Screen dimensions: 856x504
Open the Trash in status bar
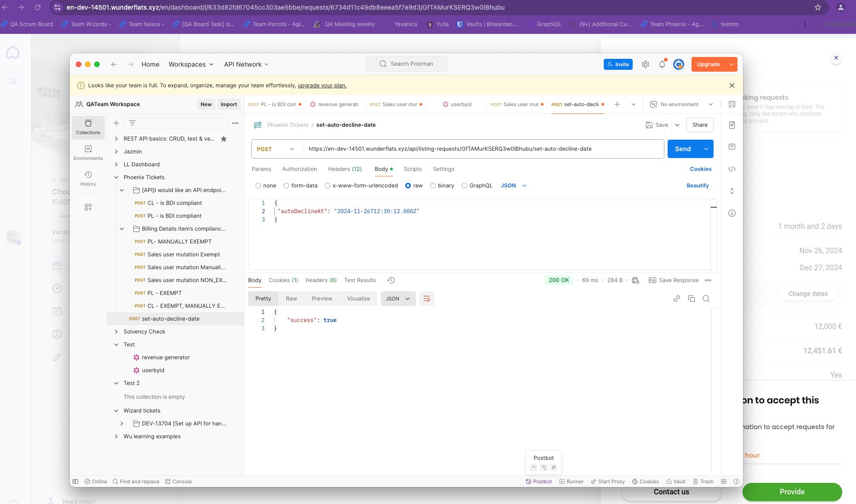tap(703, 481)
